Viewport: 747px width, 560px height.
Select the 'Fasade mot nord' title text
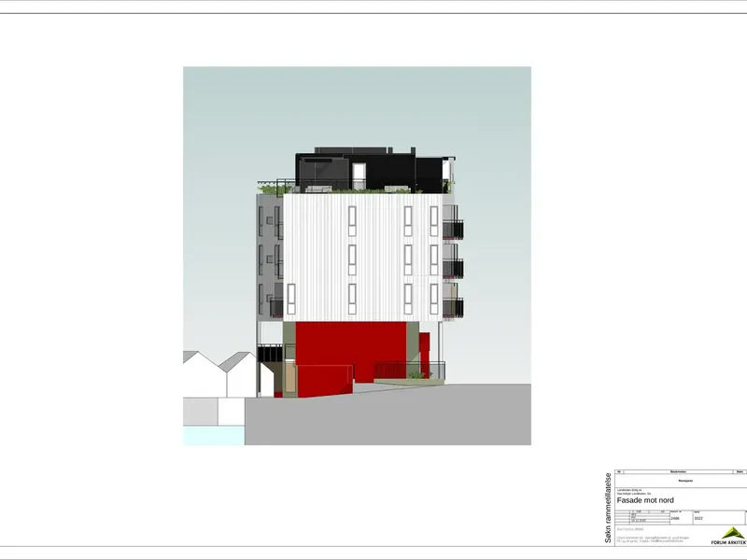pyautogui.click(x=645, y=500)
